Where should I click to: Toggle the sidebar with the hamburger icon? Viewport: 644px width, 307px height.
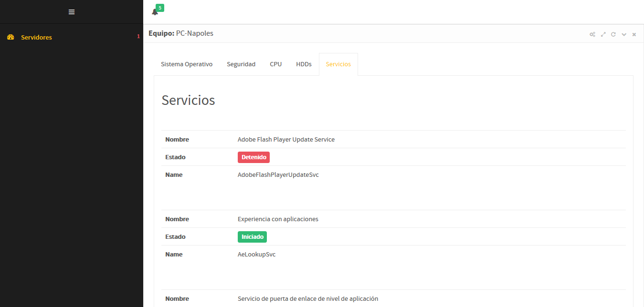pyautogui.click(x=72, y=12)
